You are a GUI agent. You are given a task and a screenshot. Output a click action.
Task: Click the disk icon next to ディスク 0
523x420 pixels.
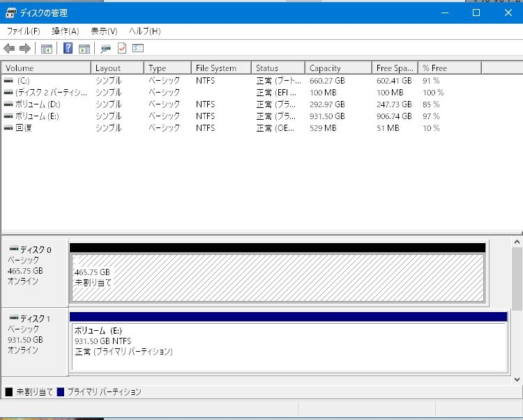click(x=14, y=249)
